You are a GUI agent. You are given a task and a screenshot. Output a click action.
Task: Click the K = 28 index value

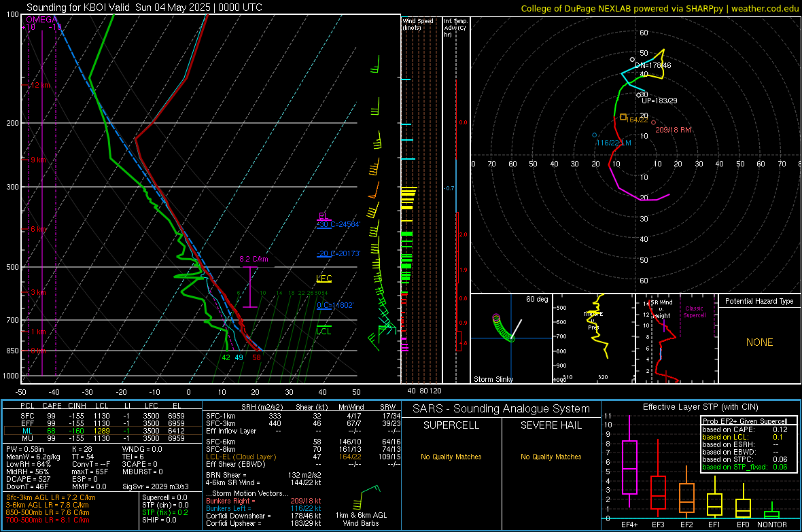coord(82,449)
